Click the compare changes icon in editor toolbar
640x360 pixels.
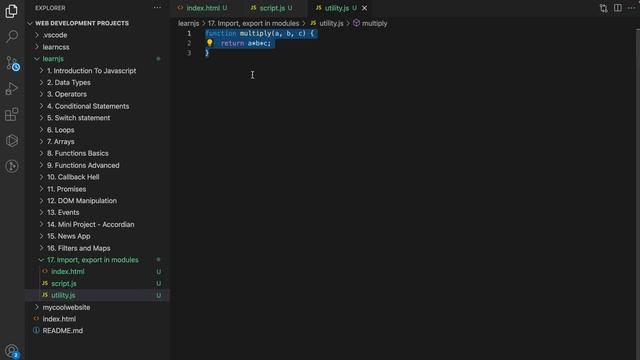click(x=603, y=8)
